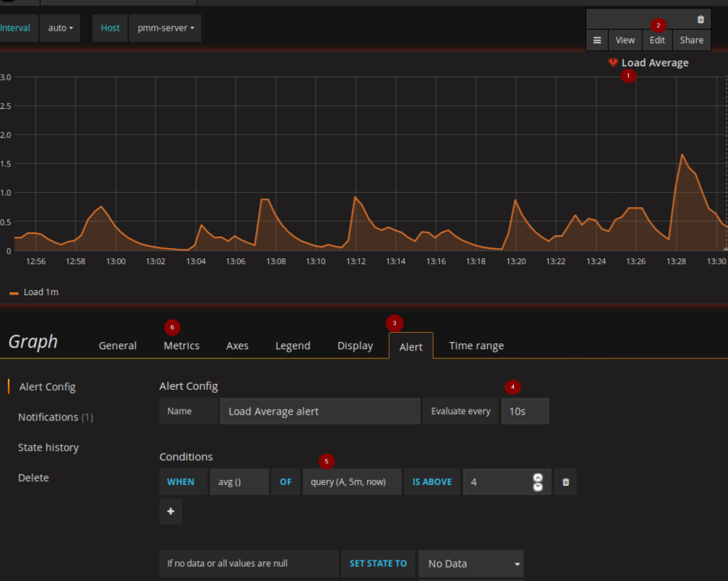
Task: Click the Share button
Action: coord(690,40)
